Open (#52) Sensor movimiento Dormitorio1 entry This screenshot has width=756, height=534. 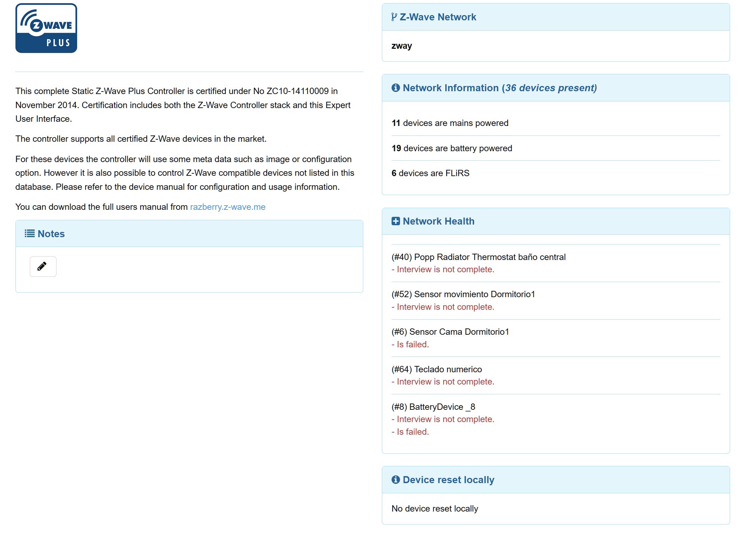point(463,294)
